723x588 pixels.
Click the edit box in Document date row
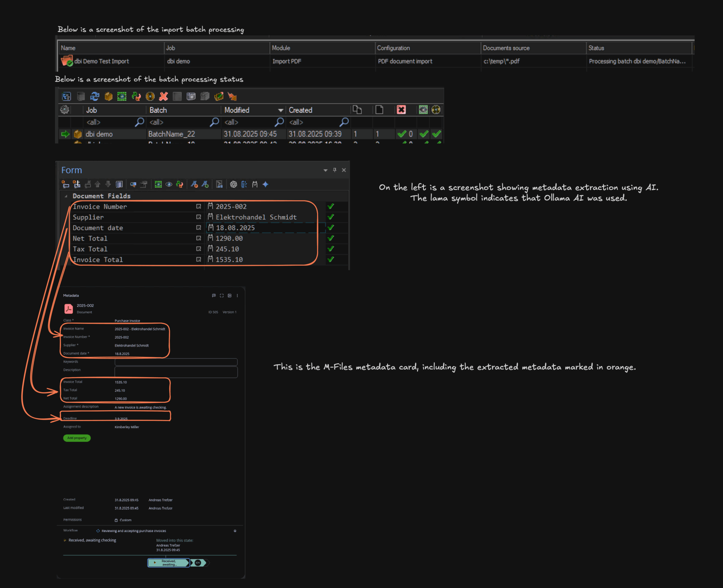[198, 228]
